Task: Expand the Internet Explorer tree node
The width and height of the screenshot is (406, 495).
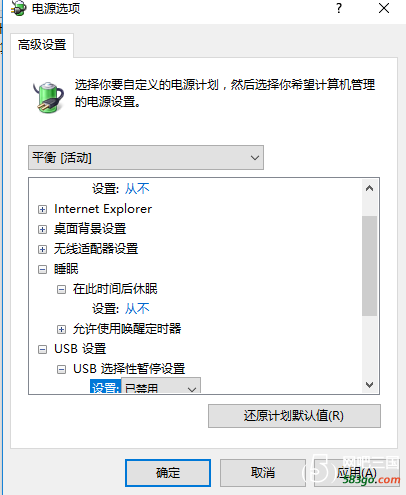Action: [x=42, y=209]
